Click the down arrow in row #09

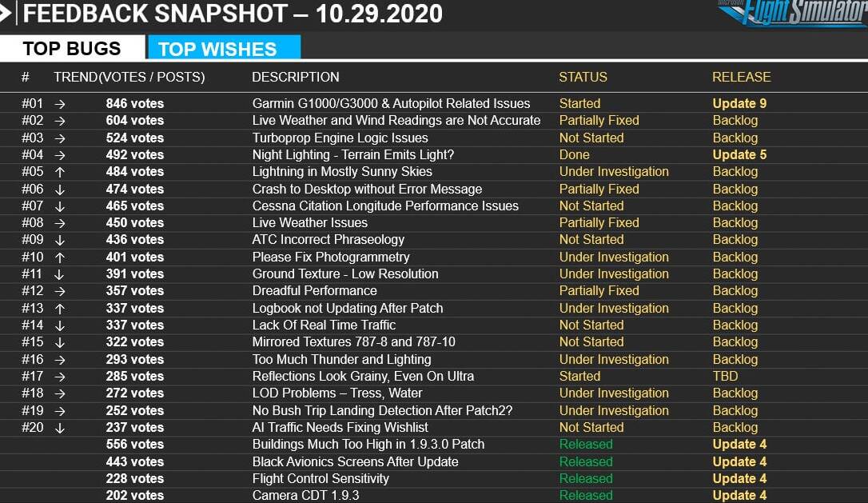pyautogui.click(x=60, y=240)
